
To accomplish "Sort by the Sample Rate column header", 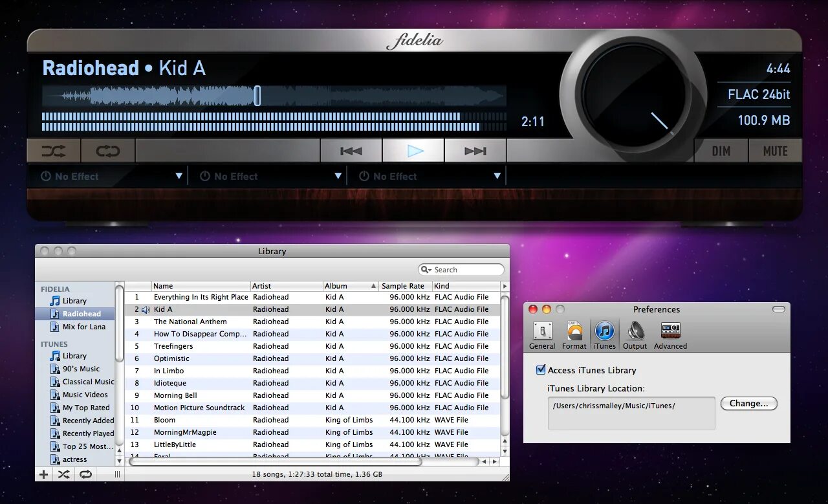I will coord(406,286).
